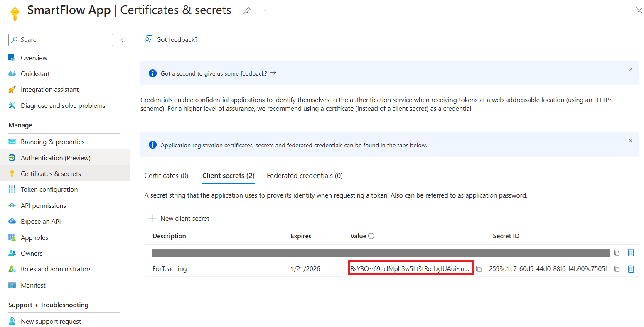Image resolution: width=644 pixels, height=327 pixels.
Task: Add a New client secret
Action: pyautogui.click(x=179, y=218)
